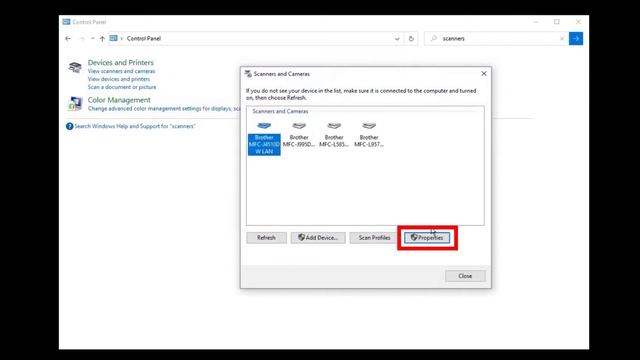Click the Control Panel title bar icon
This screenshot has width=640, height=360.
click(x=66, y=22)
